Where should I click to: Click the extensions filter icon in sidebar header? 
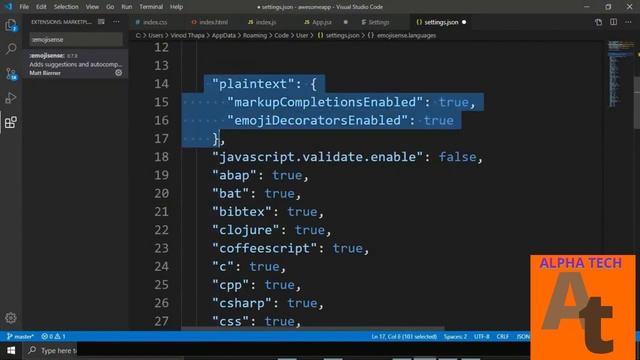click(x=101, y=22)
